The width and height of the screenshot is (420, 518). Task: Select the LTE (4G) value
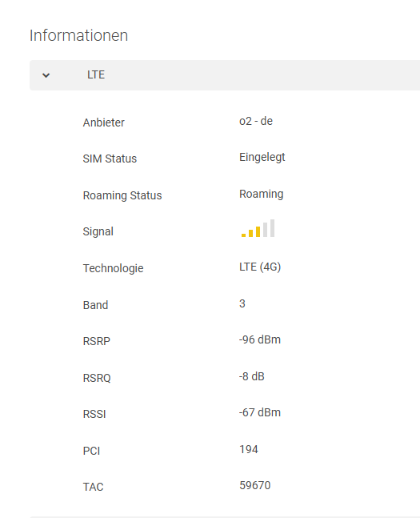click(x=260, y=267)
